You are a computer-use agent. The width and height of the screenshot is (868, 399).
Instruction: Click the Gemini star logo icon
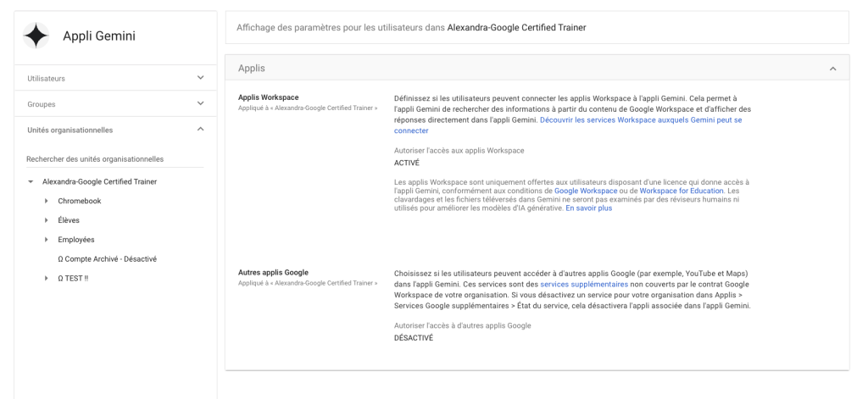[36, 36]
